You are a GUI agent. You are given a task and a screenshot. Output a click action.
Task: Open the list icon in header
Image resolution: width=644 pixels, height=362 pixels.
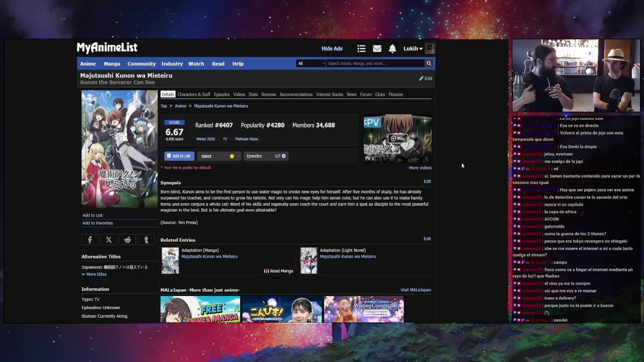tap(361, 49)
